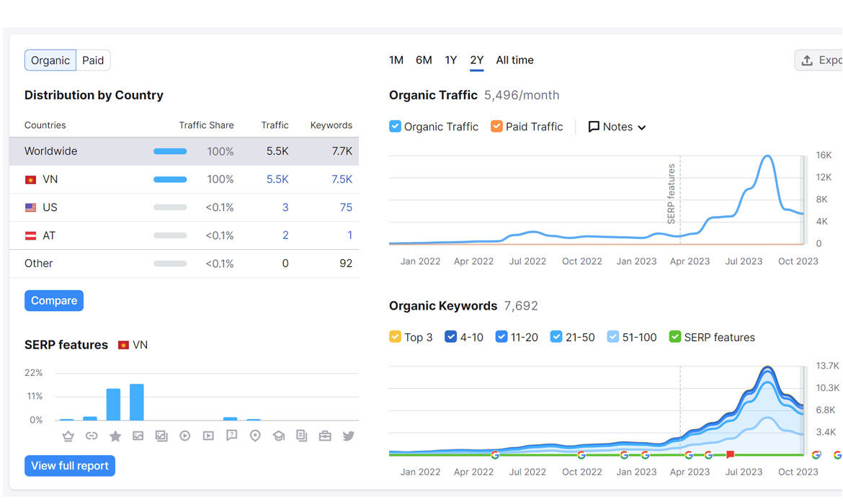Uncheck the Organic Traffic checkbox

tap(395, 126)
